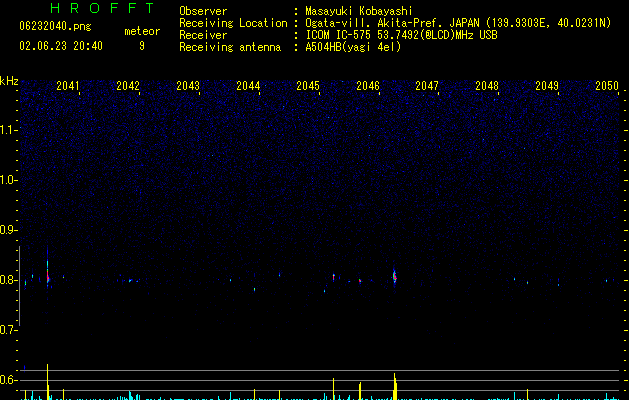Click the Ogata-vill. Akita-Pref. JAPAN location text

click(458, 23)
